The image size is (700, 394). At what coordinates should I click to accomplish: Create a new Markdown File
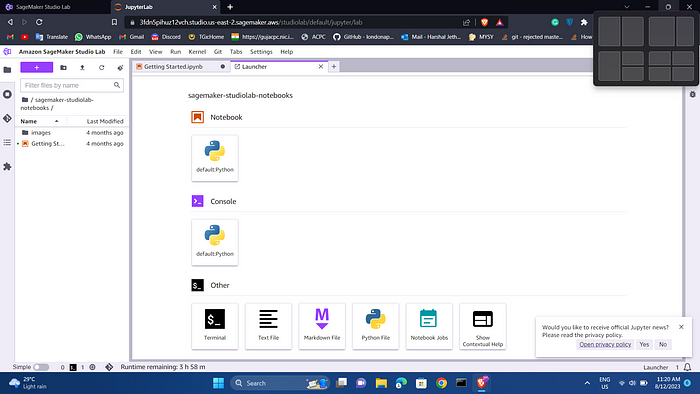[x=322, y=326]
